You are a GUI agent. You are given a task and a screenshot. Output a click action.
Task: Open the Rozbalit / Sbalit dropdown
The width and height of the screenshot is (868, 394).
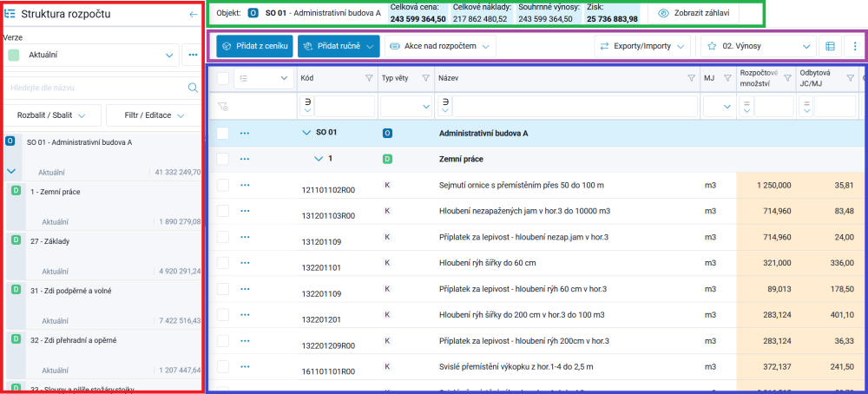(52, 115)
